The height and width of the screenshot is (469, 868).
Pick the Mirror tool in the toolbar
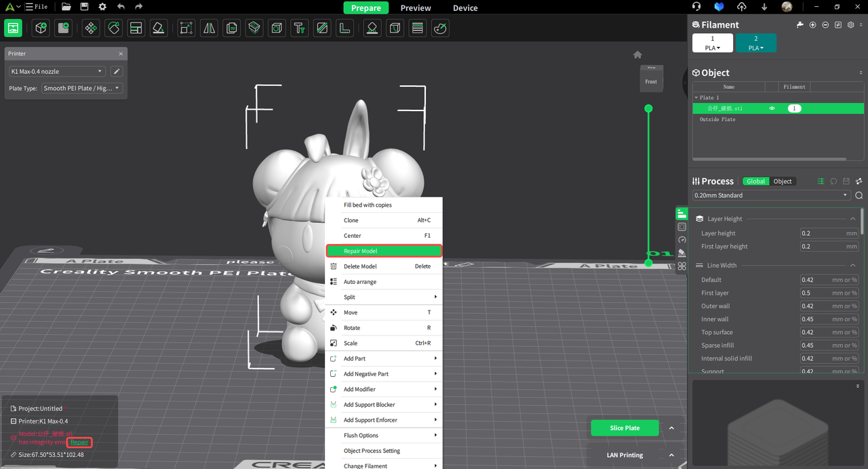coord(209,28)
